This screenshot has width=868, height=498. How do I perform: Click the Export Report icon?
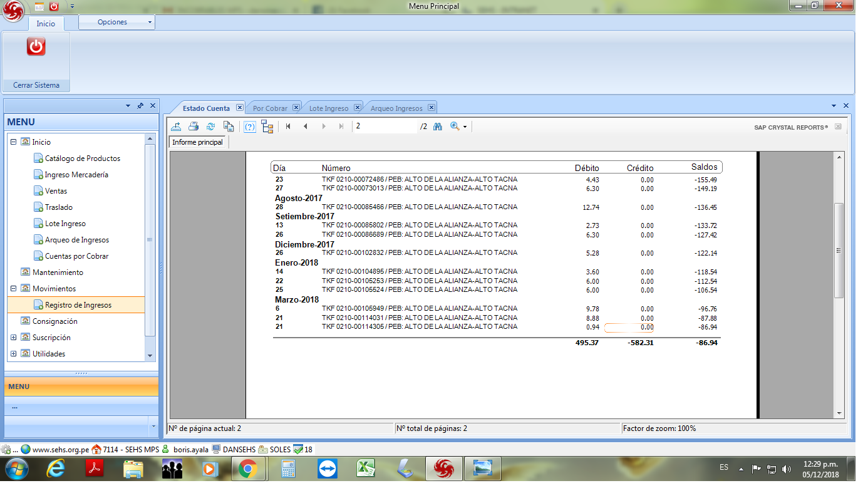177,127
